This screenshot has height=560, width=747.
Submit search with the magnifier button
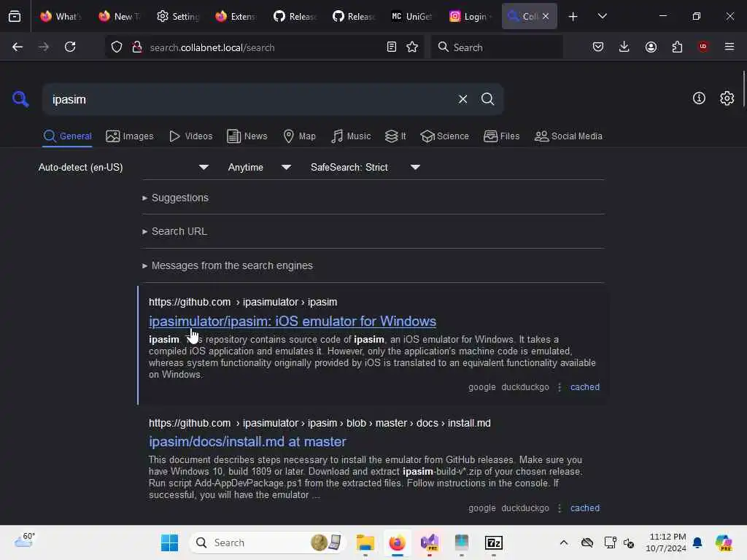point(487,99)
